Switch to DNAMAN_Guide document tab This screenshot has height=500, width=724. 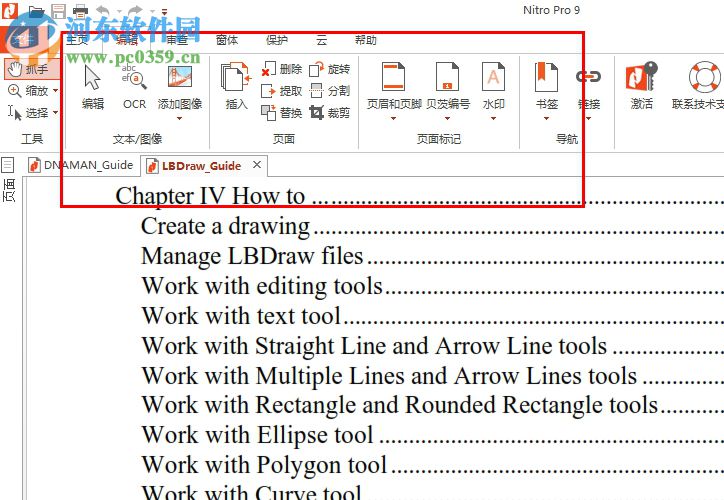(x=81, y=165)
